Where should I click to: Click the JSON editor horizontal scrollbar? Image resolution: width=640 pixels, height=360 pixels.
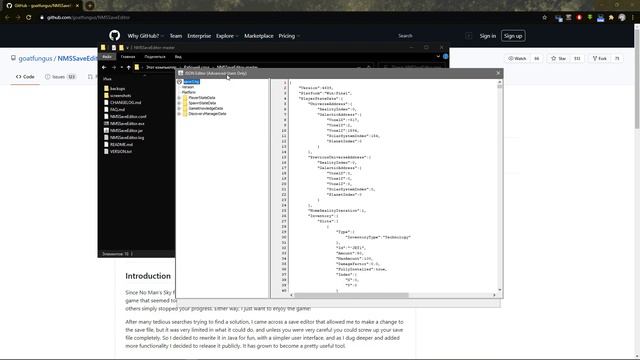[x=351, y=295]
